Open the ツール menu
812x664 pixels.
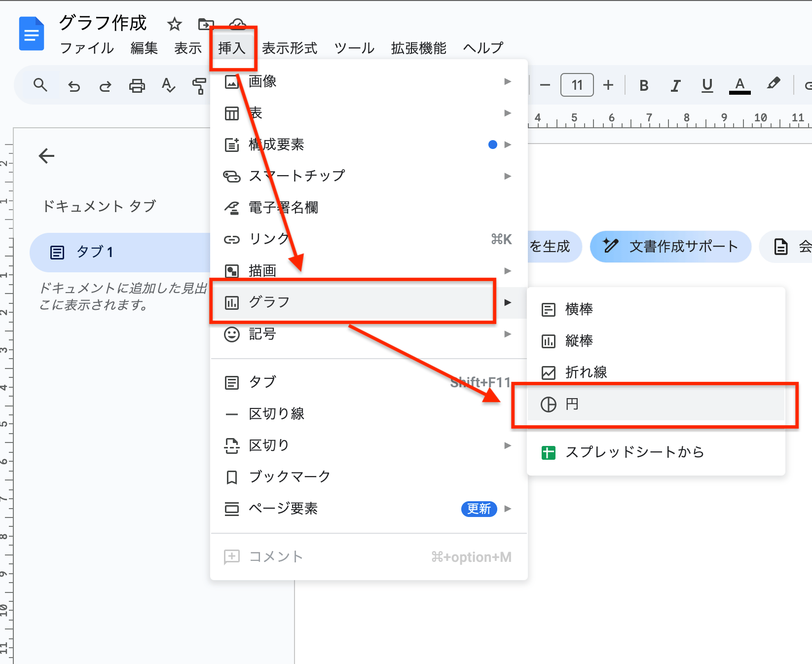pos(353,48)
